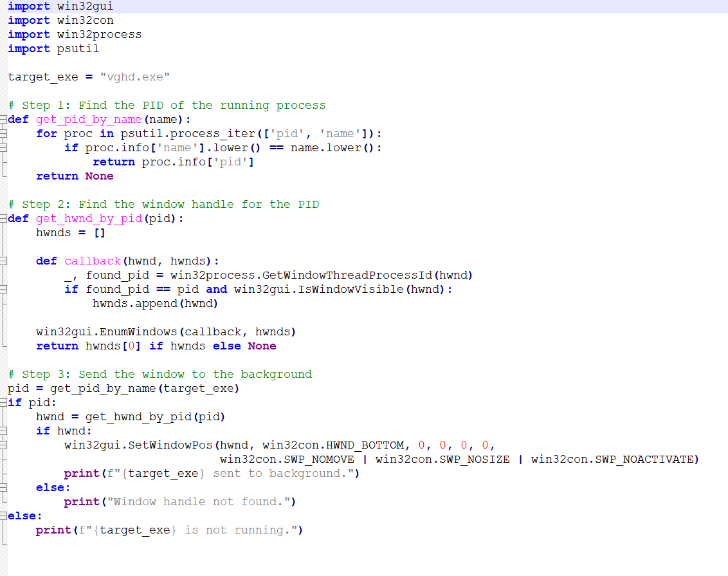Image resolution: width=728 pixels, height=576 pixels.
Task: Click name.lower() in the comparison line
Action: 332,148
